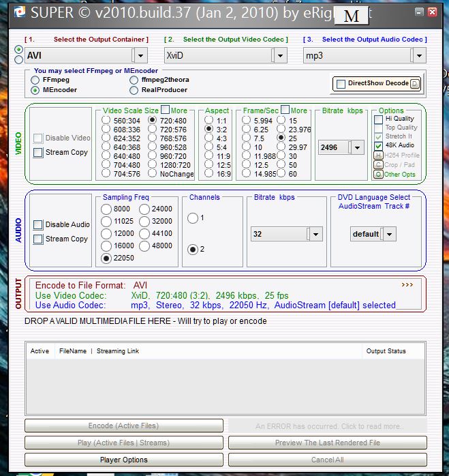Image resolution: width=449 pixels, height=476 pixels.
Task: Check the Stream Copy box under Video
Action: [38, 153]
